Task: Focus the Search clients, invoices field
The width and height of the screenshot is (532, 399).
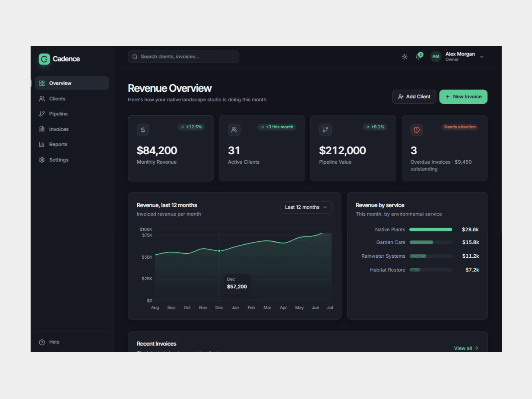Action: (x=183, y=57)
